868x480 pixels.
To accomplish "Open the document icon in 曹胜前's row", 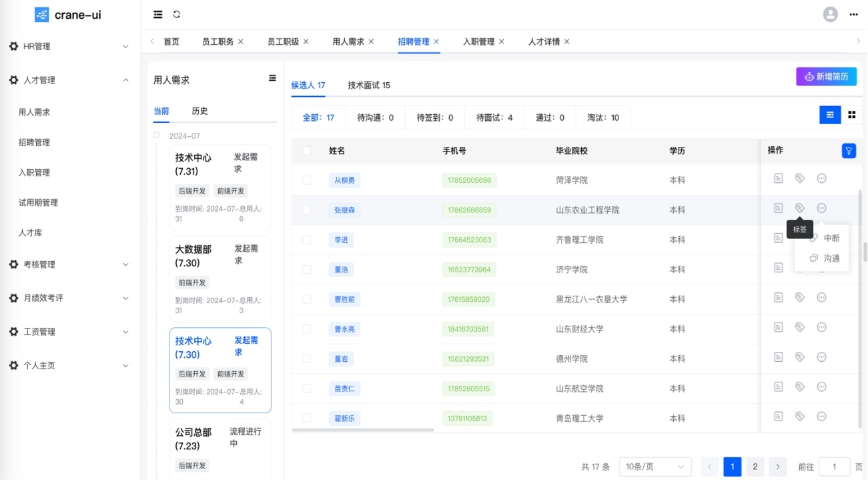I will (778, 298).
